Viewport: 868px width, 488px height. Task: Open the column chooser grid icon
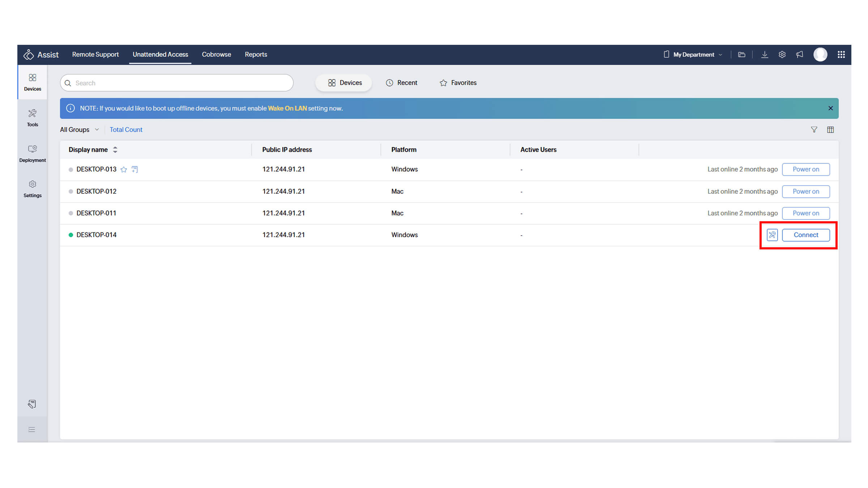pos(830,130)
